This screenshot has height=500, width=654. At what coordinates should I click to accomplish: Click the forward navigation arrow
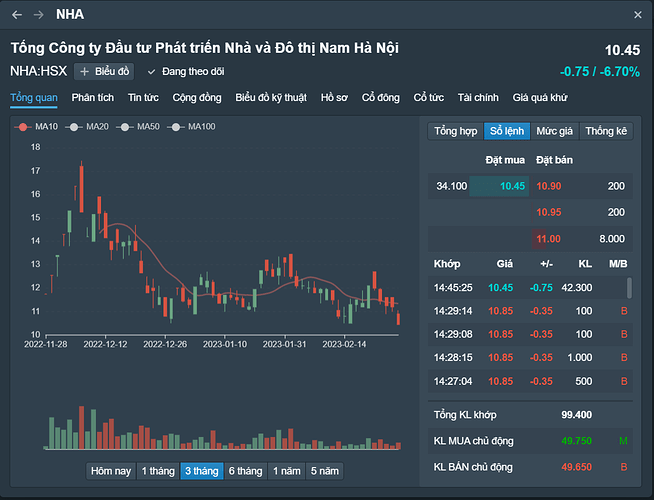click(38, 15)
